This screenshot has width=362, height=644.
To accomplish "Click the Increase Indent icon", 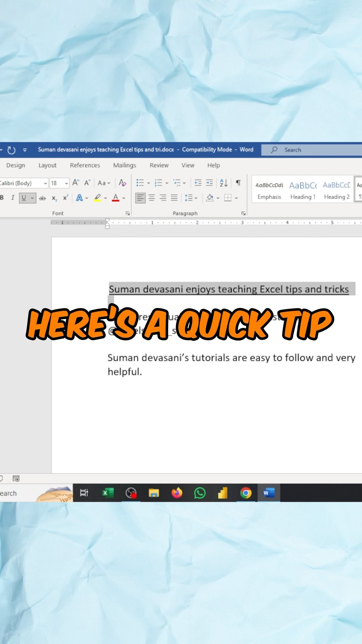I will point(209,183).
